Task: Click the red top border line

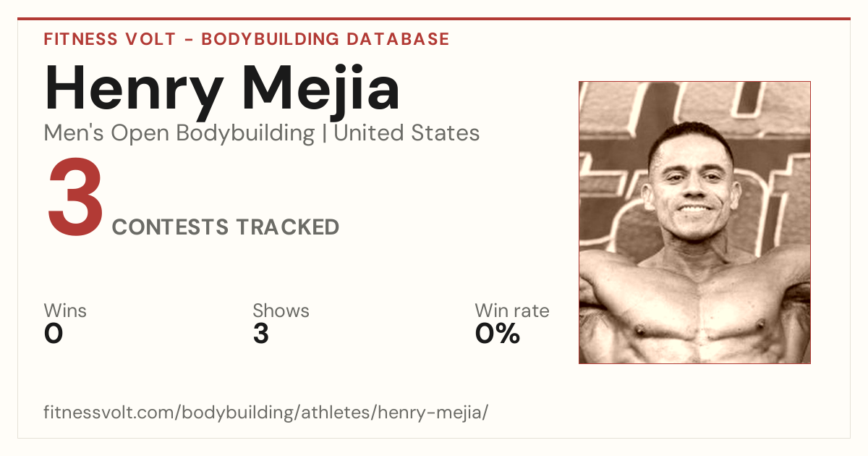Action: click(x=434, y=19)
